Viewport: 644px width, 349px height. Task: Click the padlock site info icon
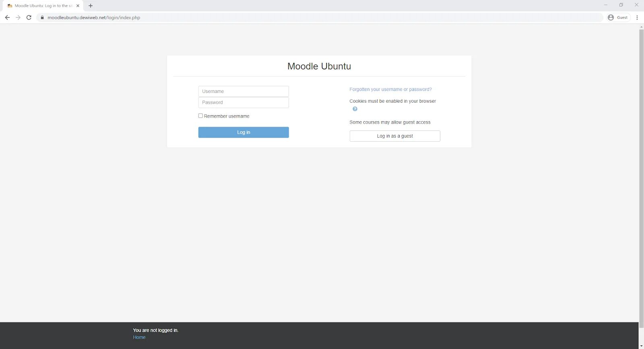click(x=42, y=17)
